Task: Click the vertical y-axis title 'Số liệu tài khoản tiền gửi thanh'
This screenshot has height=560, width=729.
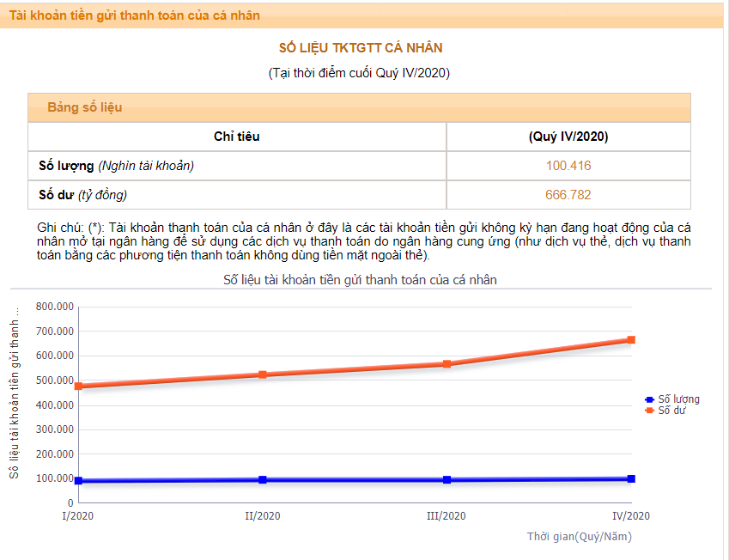Action: [15, 393]
